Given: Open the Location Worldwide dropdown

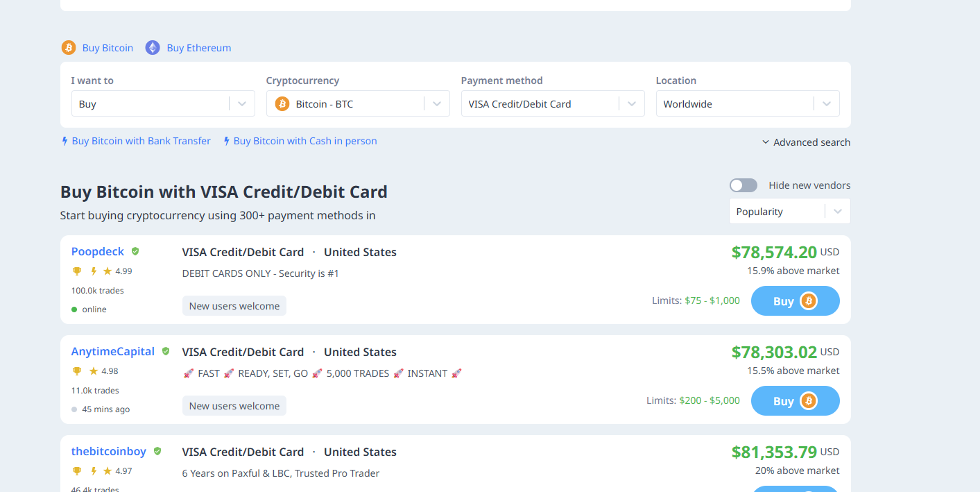Looking at the screenshot, I should click(x=748, y=104).
